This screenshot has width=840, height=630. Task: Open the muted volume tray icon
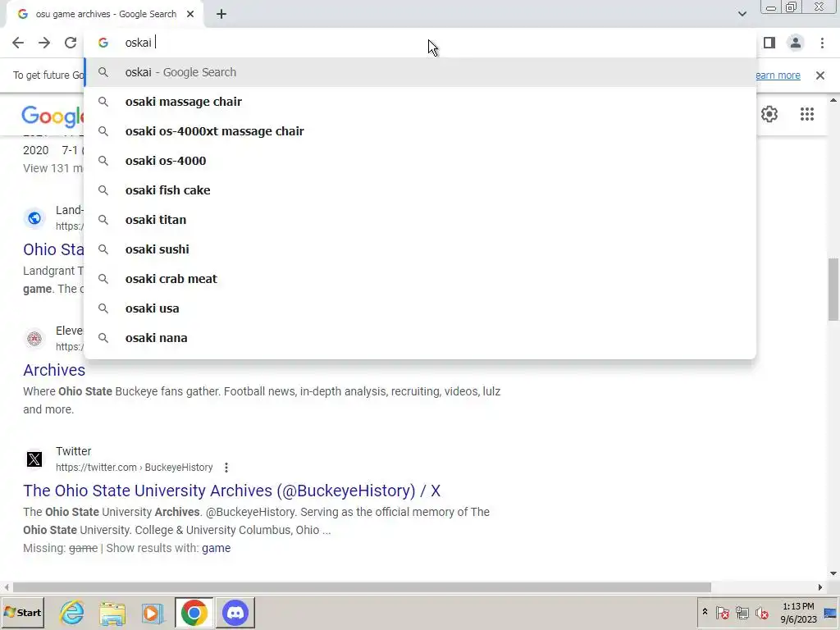point(762,612)
